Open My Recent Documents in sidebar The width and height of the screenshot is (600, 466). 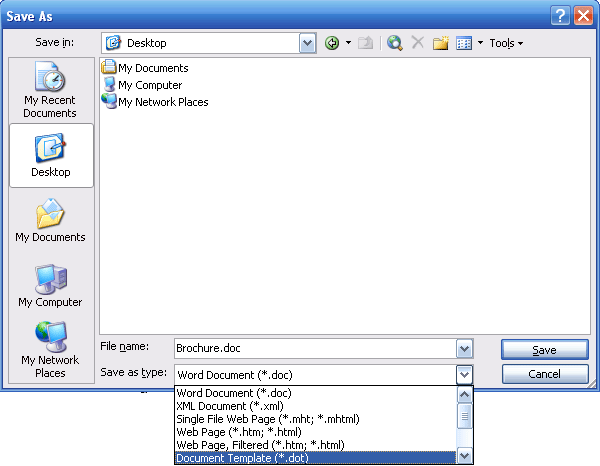[50, 91]
